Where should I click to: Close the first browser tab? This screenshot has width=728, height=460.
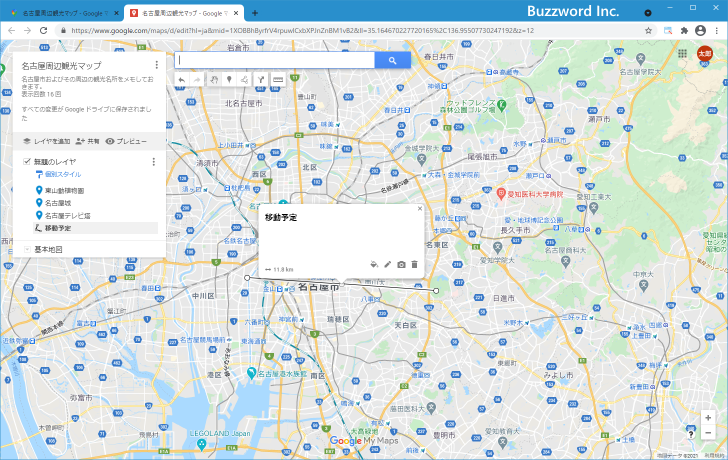116,13
